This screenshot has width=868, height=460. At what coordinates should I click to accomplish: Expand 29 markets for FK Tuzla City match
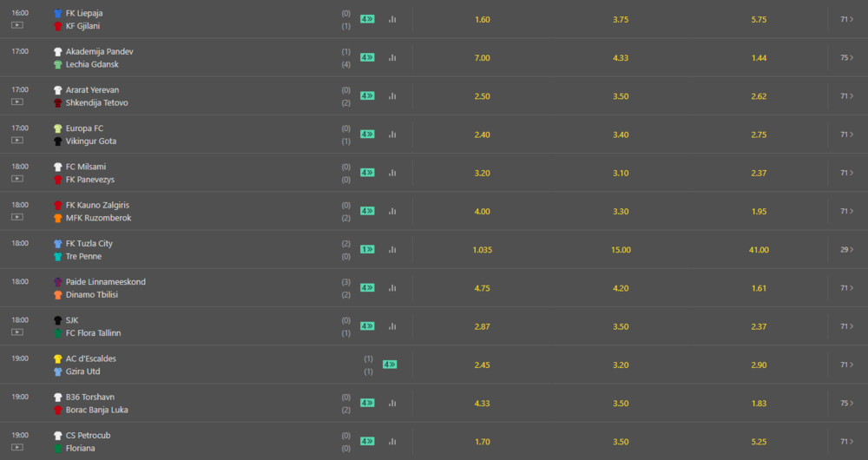point(847,250)
